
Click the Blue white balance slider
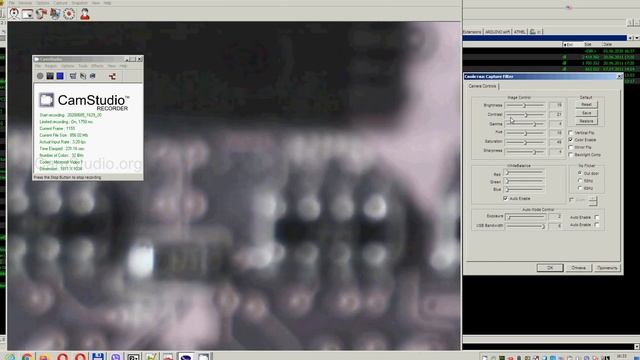click(524, 189)
